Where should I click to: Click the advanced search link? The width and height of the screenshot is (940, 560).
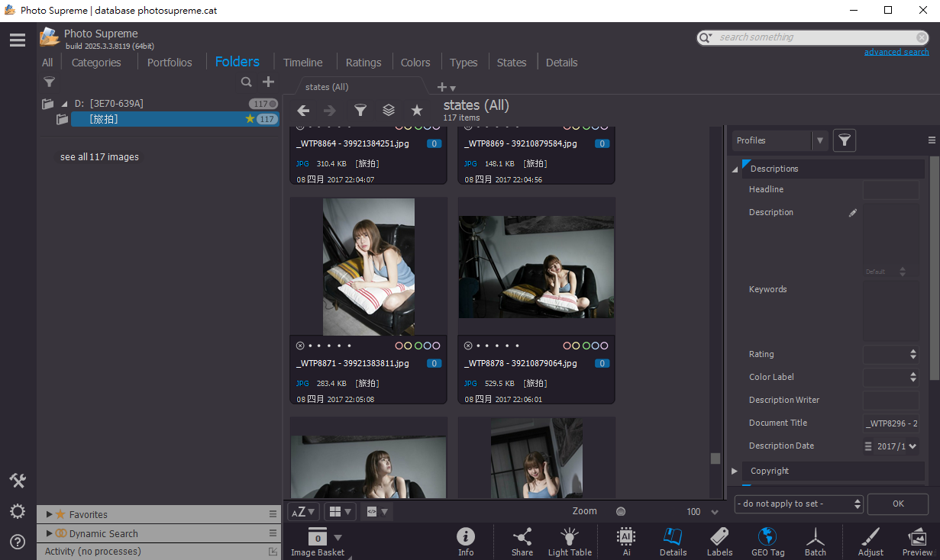(896, 52)
